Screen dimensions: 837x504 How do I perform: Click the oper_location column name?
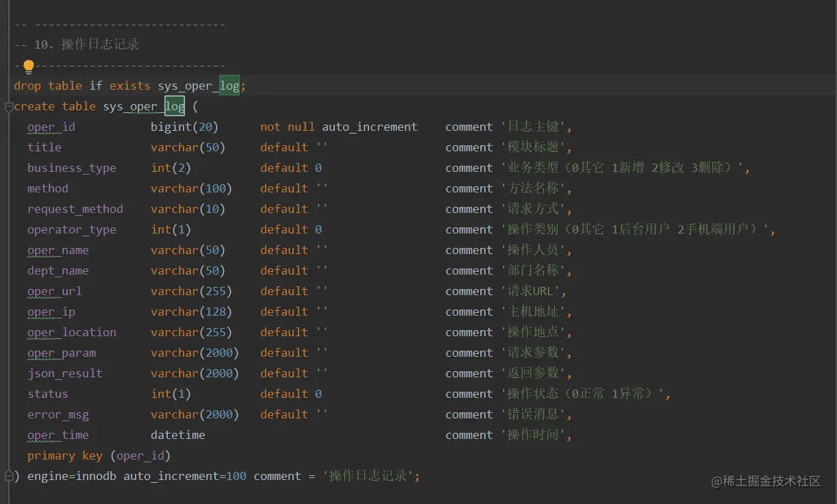click(x=72, y=332)
